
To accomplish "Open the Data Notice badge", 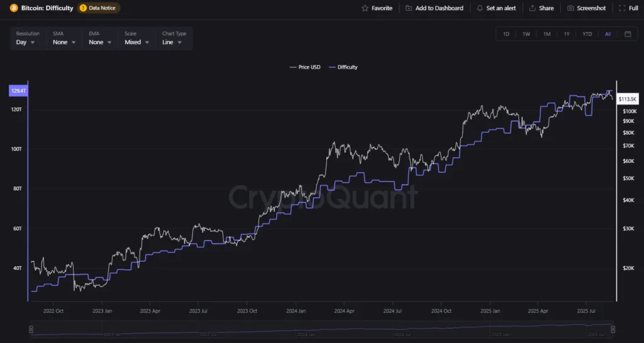I will tap(99, 8).
